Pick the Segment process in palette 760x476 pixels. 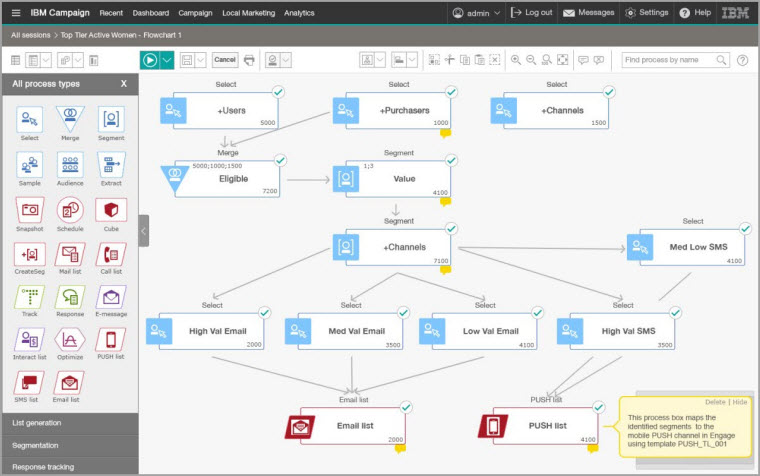pos(111,119)
